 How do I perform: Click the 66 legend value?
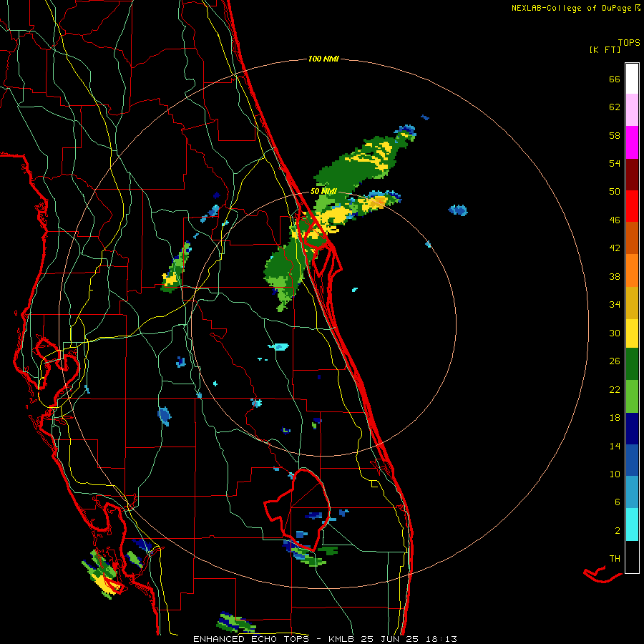click(615, 79)
